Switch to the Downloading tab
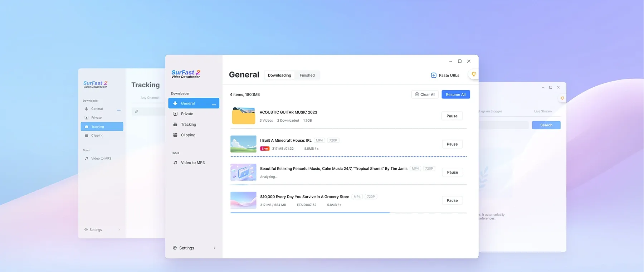 pos(279,76)
